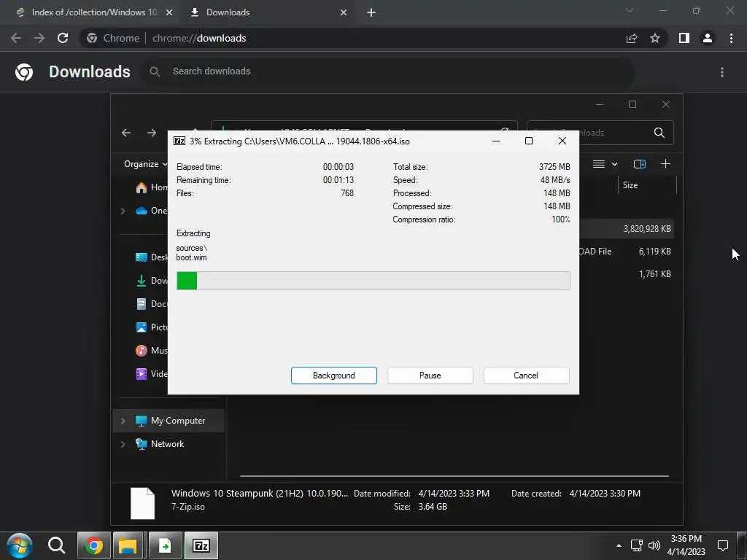This screenshot has height=560, width=747.
Task: Open view options dropdown arrow
Action: (x=614, y=164)
